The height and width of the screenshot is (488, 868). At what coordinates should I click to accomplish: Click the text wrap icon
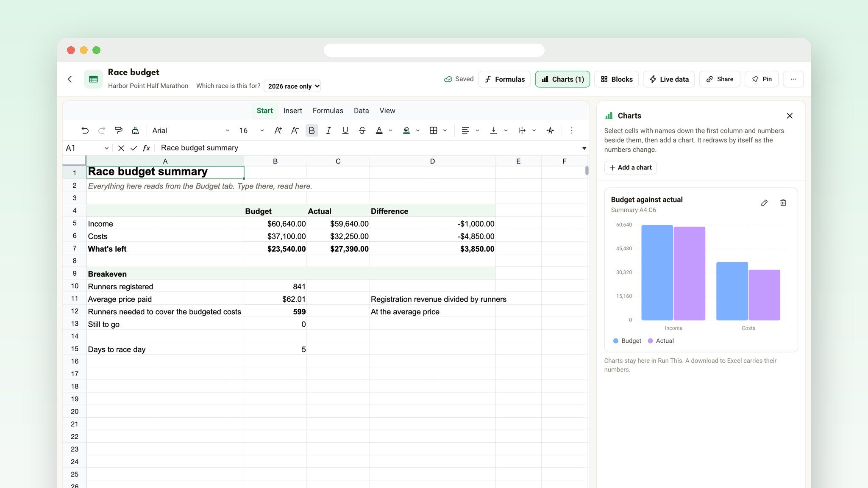pos(522,130)
